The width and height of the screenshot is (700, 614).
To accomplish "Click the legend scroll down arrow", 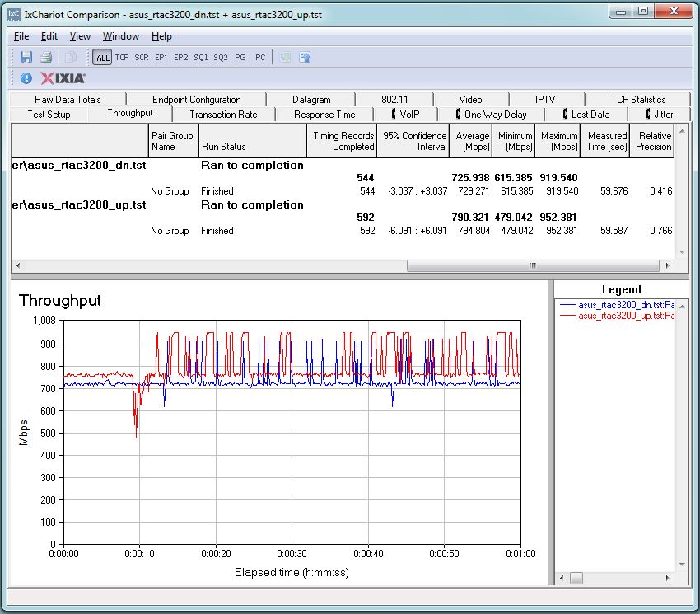I will (682, 565).
